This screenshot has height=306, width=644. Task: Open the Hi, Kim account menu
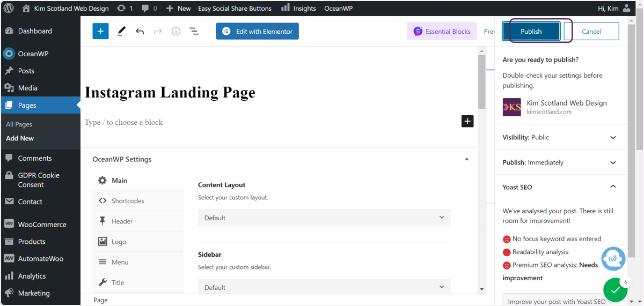[614, 8]
